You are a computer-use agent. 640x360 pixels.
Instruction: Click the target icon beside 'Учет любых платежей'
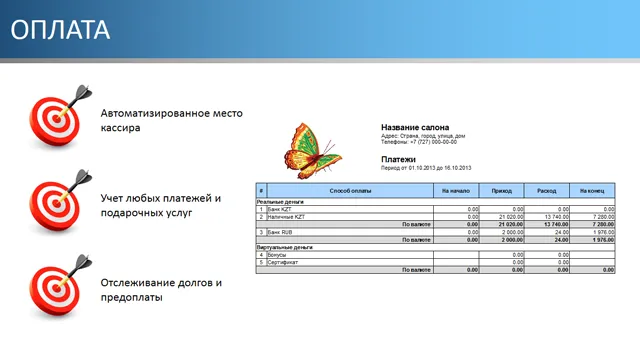[x=60, y=200]
